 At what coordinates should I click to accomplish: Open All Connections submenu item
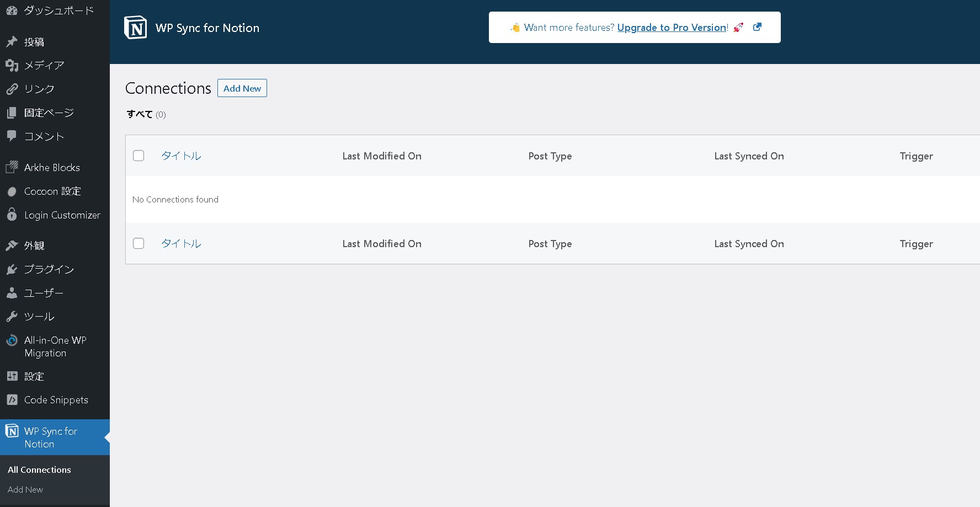coord(39,469)
